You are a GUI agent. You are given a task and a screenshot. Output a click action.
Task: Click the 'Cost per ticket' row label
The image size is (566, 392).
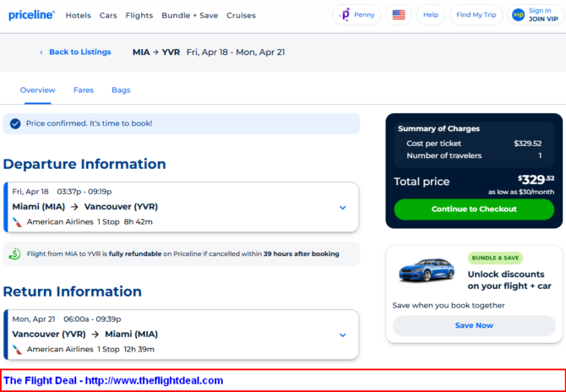point(433,144)
